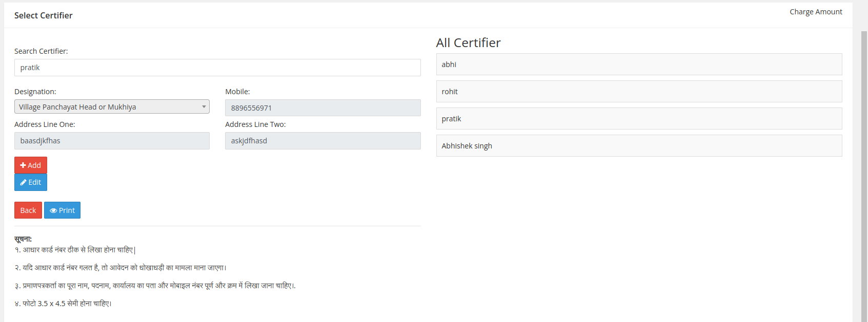Screen dimensions: 868x322
Task: Focus the Address Line One field
Action: pyautogui.click(x=112, y=141)
